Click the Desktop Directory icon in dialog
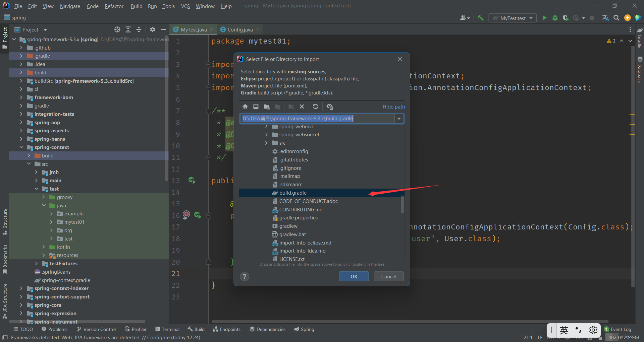The image size is (644, 342). point(256,107)
